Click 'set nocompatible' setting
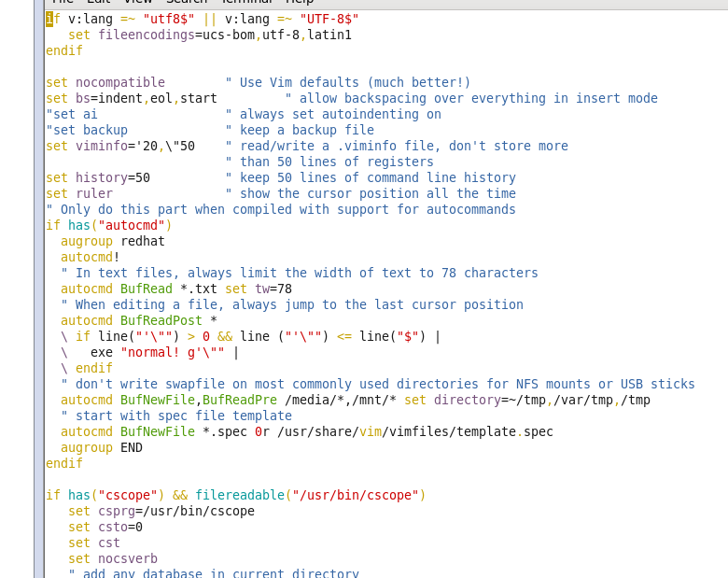728x578 pixels. click(105, 83)
